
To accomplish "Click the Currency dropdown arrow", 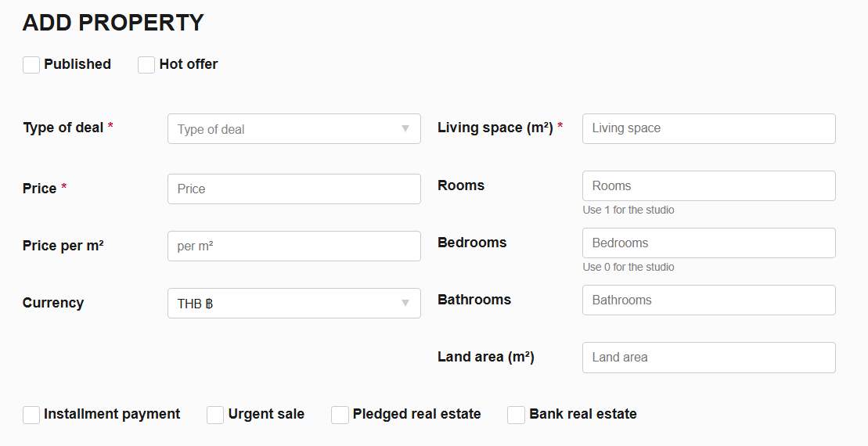I will point(405,304).
